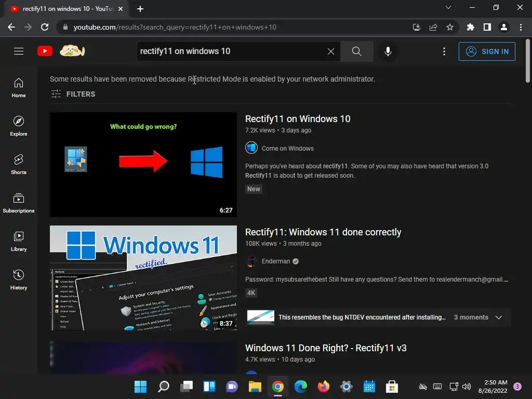
Task: Open Library in sidebar
Action: point(19,241)
